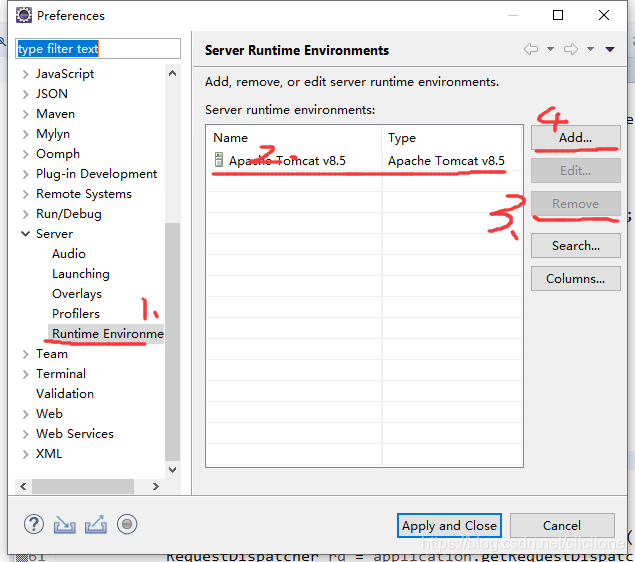
Task: Open the view menu triangle in header
Action: pyautogui.click(x=610, y=49)
